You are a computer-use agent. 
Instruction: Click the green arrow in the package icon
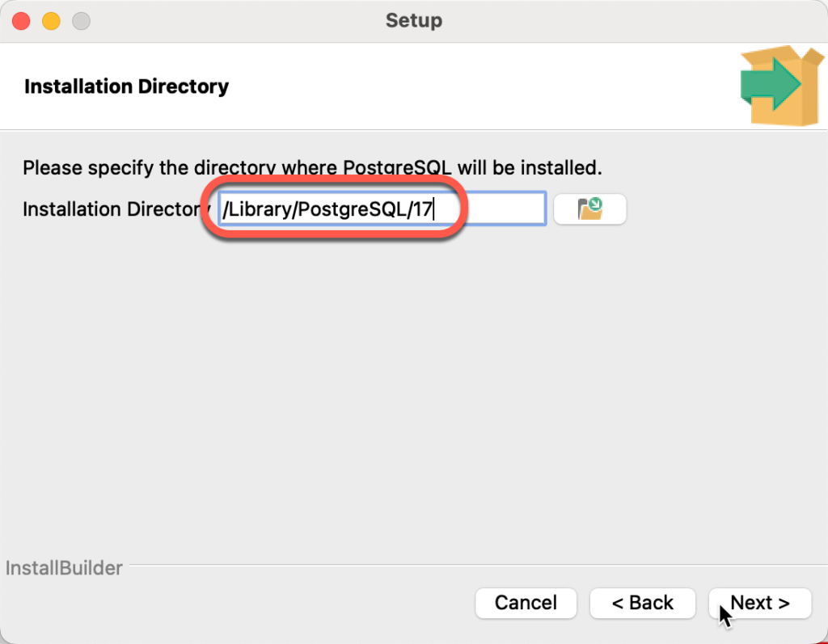(x=772, y=85)
